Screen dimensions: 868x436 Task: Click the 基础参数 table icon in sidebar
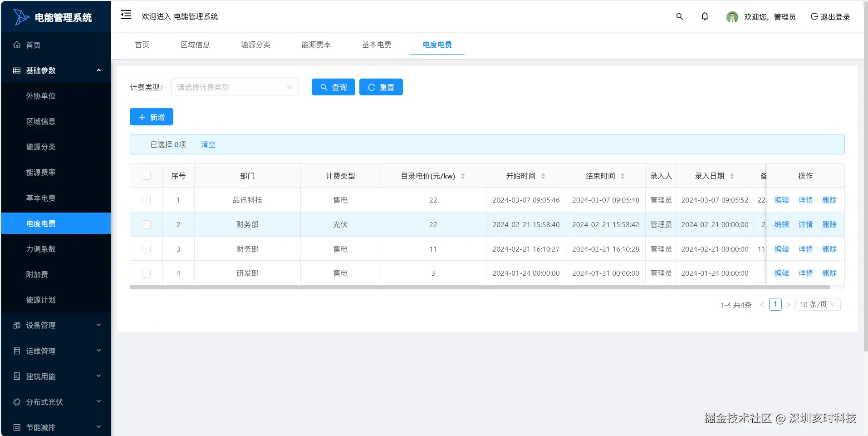pos(17,70)
